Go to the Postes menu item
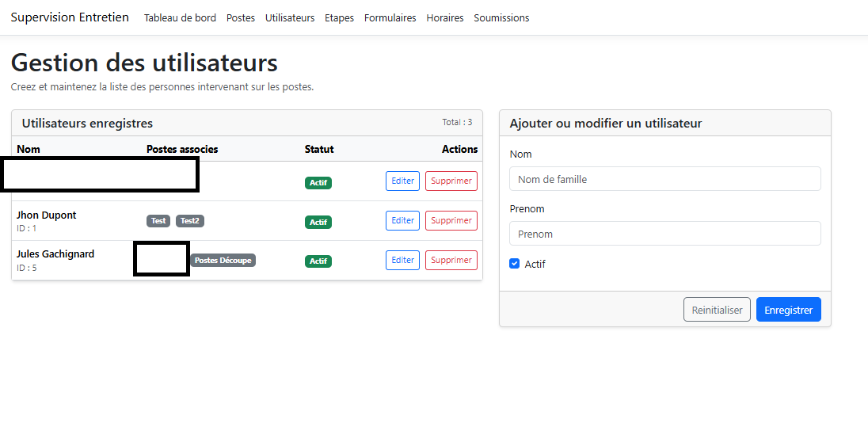The height and width of the screenshot is (427, 868). (x=241, y=17)
